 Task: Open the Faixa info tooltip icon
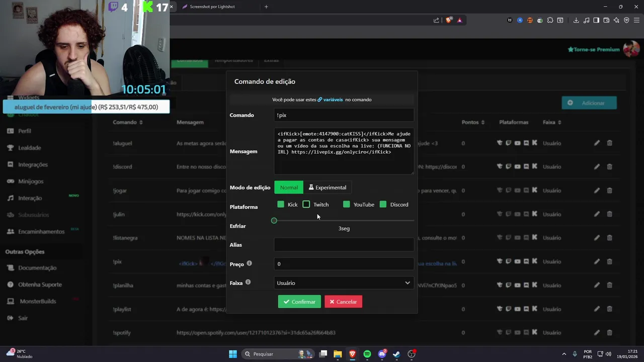pos(248,282)
